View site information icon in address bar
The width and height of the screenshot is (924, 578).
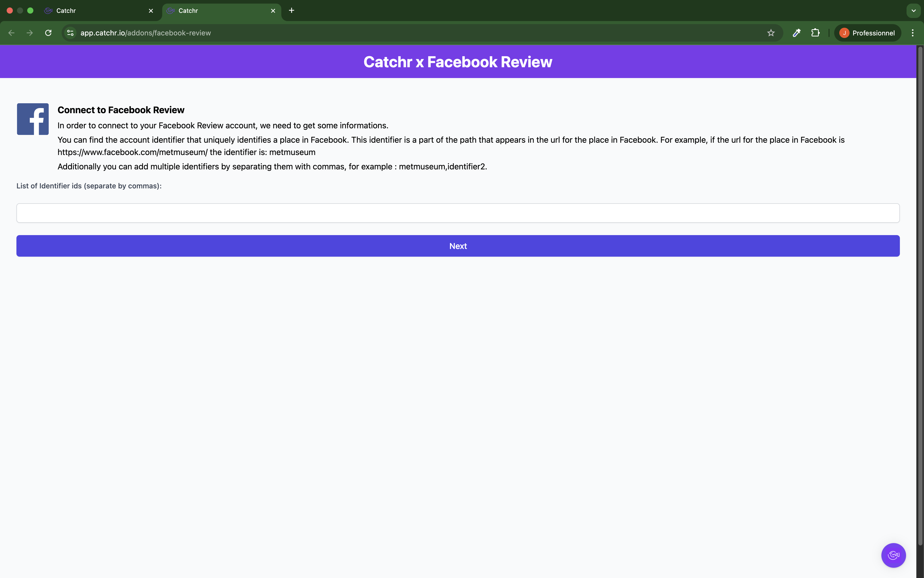click(70, 33)
